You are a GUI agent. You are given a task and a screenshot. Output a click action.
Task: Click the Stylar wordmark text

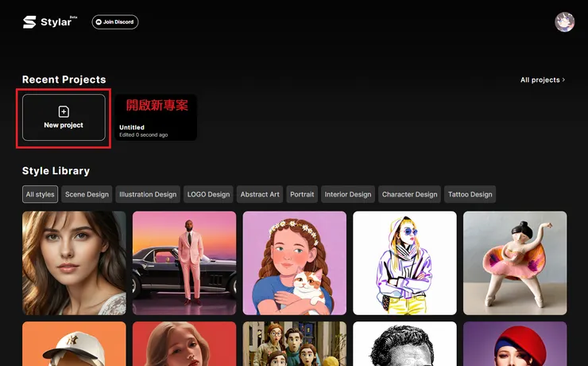click(56, 22)
